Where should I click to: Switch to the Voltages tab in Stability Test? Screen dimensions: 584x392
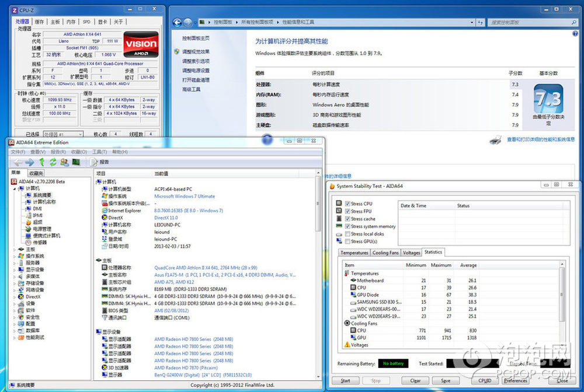411,253
